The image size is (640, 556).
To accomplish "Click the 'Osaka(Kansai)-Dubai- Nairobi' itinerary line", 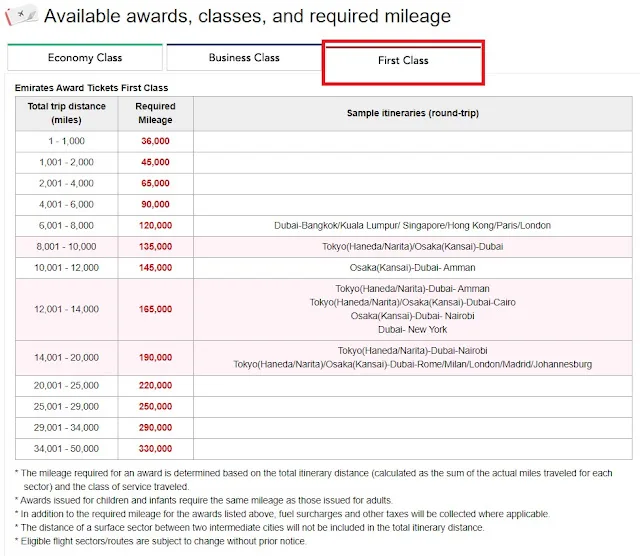I will tap(412, 316).
